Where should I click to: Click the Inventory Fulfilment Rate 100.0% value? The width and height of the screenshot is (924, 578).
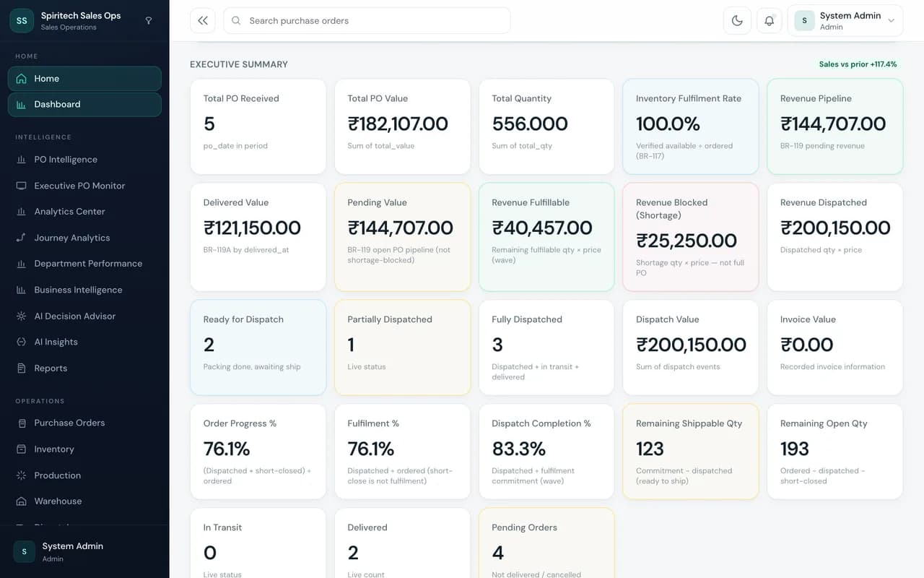tap(668, 124)
